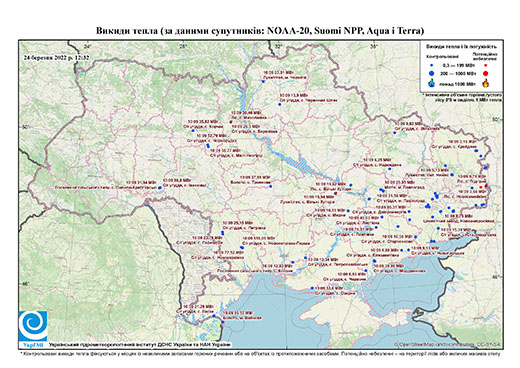Image resolution: width=520 pixels, height=368 pixels.
Task: Click the large blue circle legend symbol
Action: pyautogui.click(x=432, y=73)
